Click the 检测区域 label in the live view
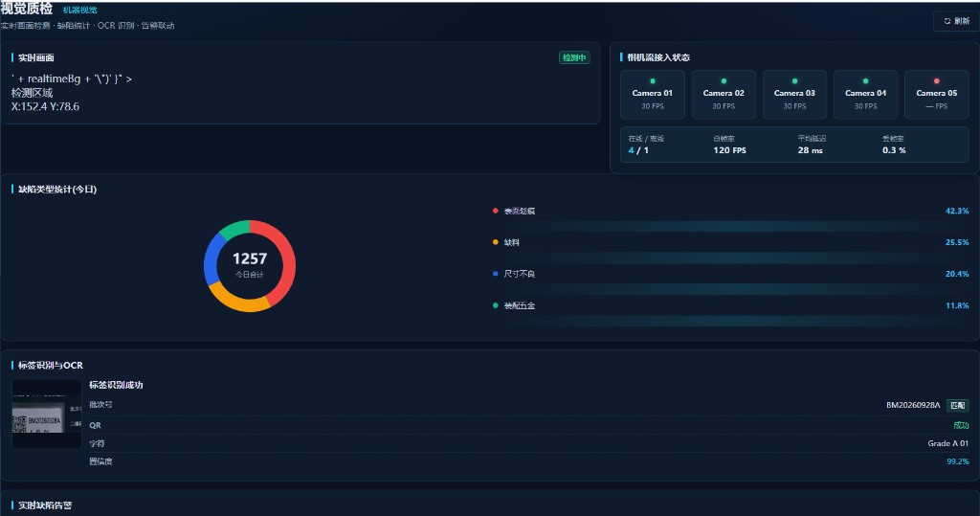Viewport: 980px width, 516px height. [x=32, y=93]
